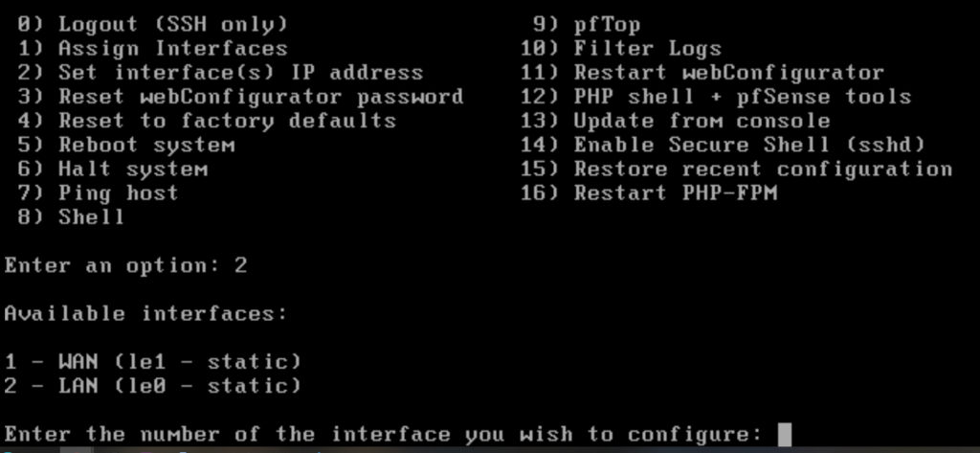
Task: Select the Reboot system entry
Action: 126,145
